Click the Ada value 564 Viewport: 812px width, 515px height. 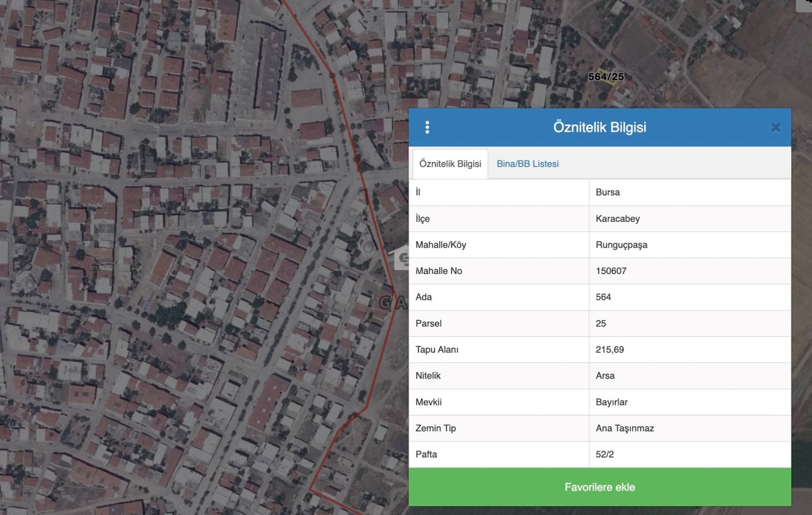pos(603,297)
